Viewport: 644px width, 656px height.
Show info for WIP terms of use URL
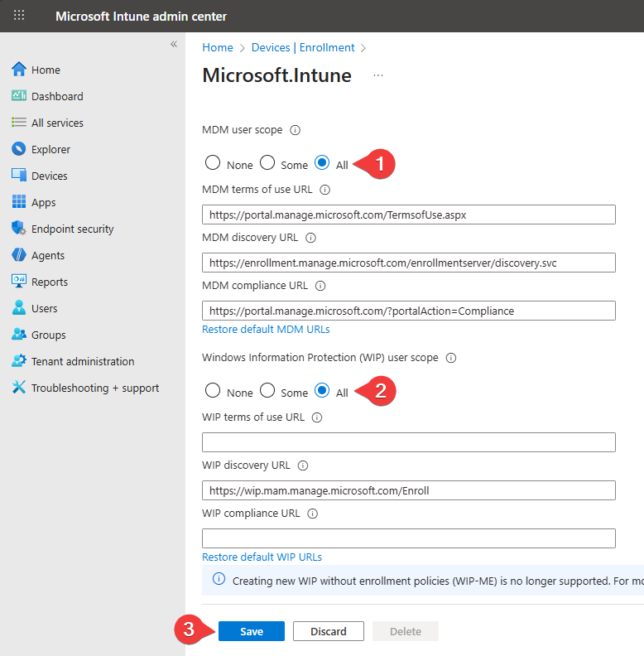[x=317, y=417]
